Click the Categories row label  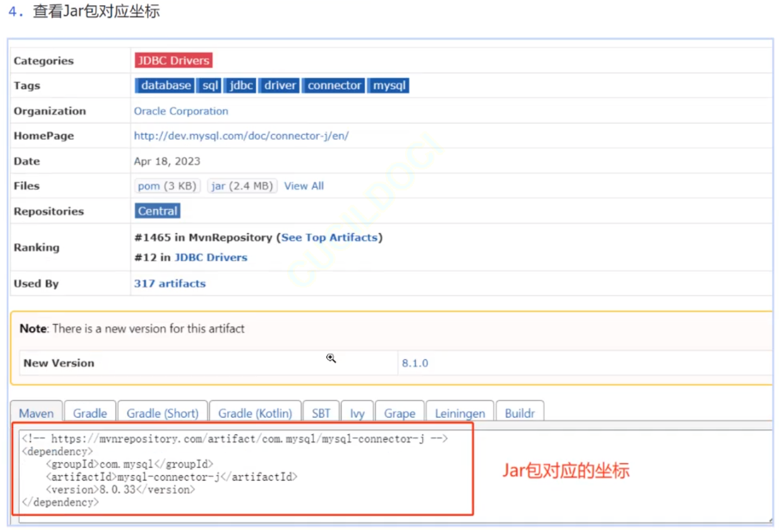point(44,61)
